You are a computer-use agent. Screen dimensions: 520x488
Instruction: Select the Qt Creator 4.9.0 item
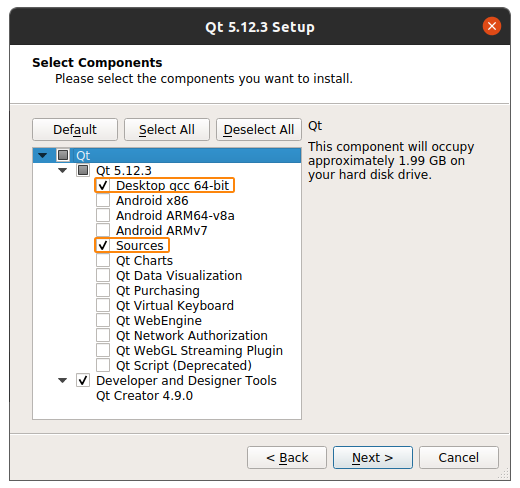click(x=144, y=396)
